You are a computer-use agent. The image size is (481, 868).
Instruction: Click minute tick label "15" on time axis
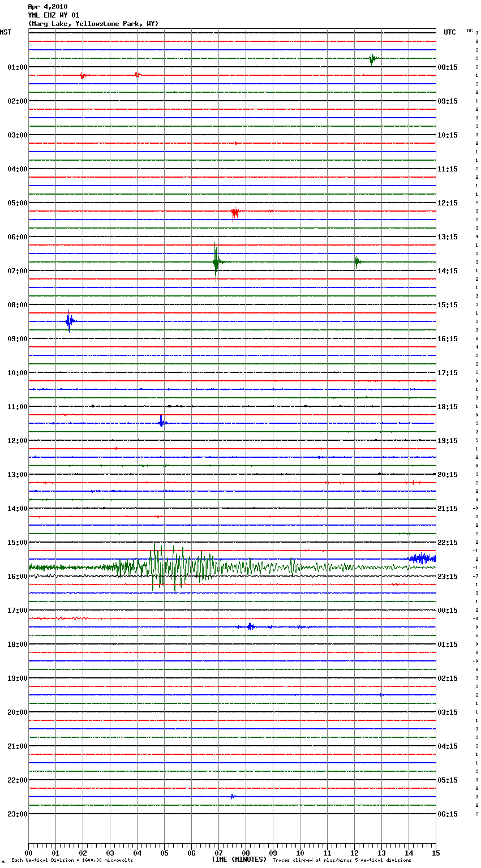(x=436, y=853)
